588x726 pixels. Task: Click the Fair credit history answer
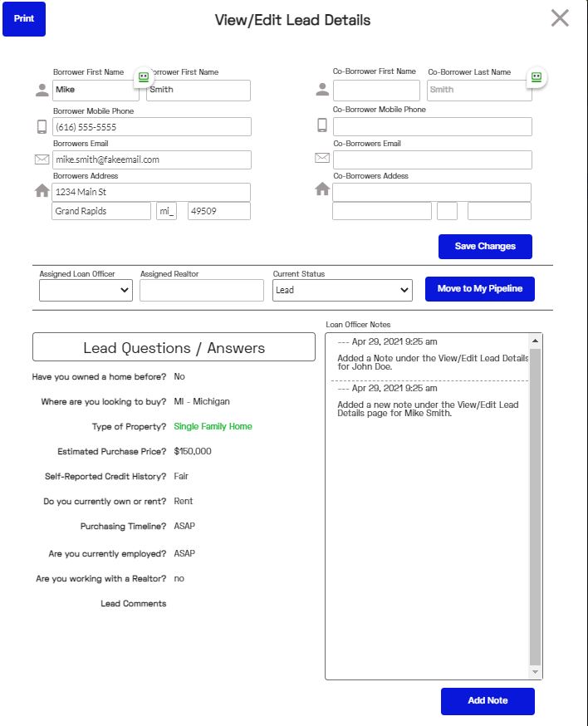181,477
